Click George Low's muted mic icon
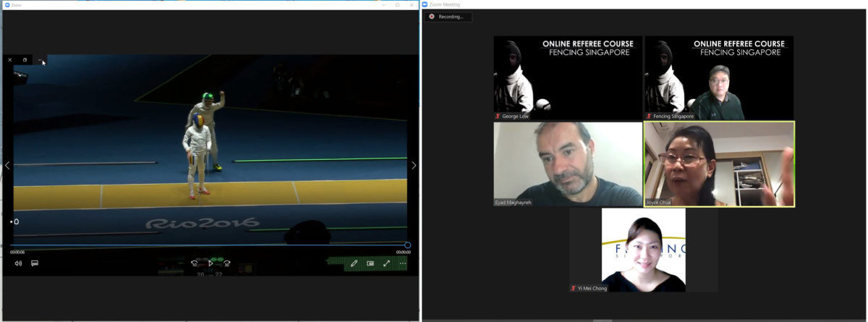868x322 pixels. point(498,116)
